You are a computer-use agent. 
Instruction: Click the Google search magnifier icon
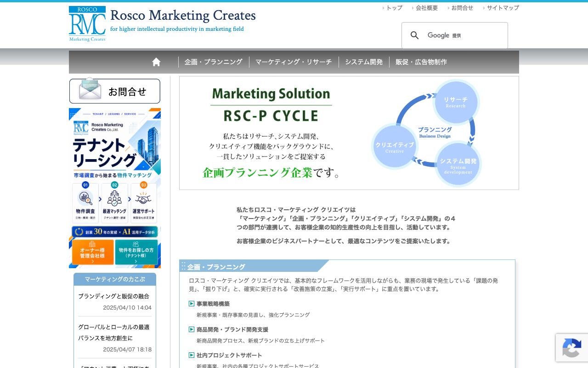pyautogui.click(x=415, y=35)
